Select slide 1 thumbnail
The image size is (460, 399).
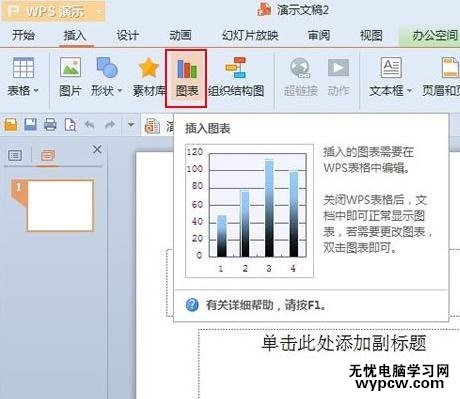point(60,206)
